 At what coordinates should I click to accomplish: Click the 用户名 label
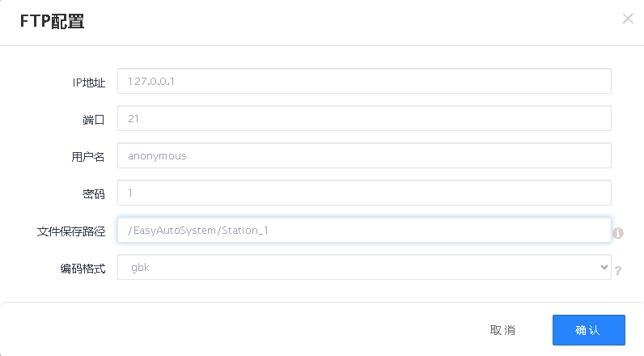88,156
